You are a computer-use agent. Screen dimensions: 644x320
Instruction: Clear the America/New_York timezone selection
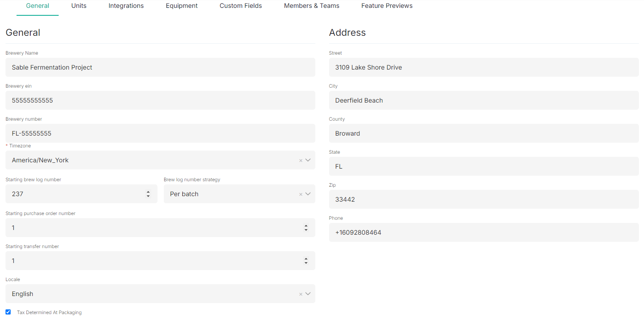tap(301, 160)
